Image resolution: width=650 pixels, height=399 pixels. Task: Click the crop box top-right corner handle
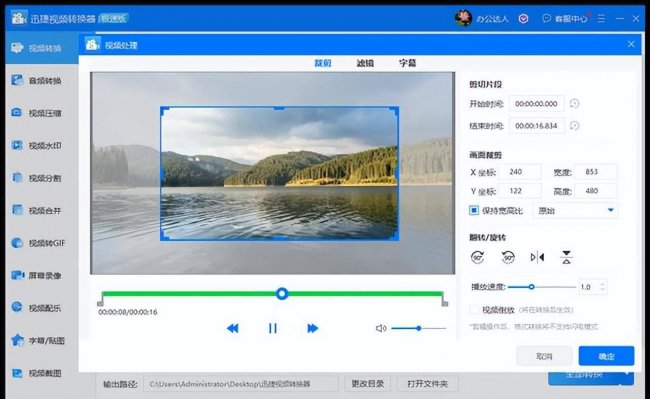point(394,111)
